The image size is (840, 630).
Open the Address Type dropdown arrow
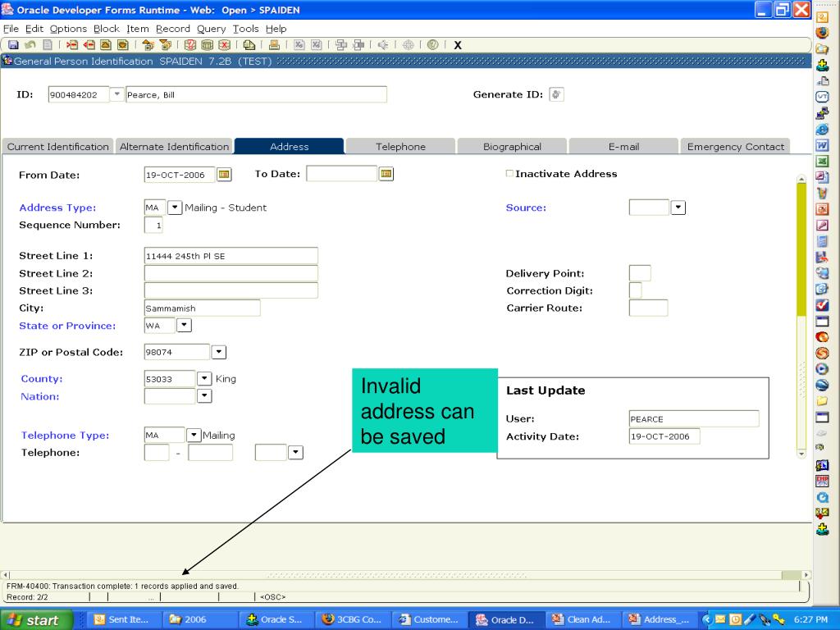(175, 208)
